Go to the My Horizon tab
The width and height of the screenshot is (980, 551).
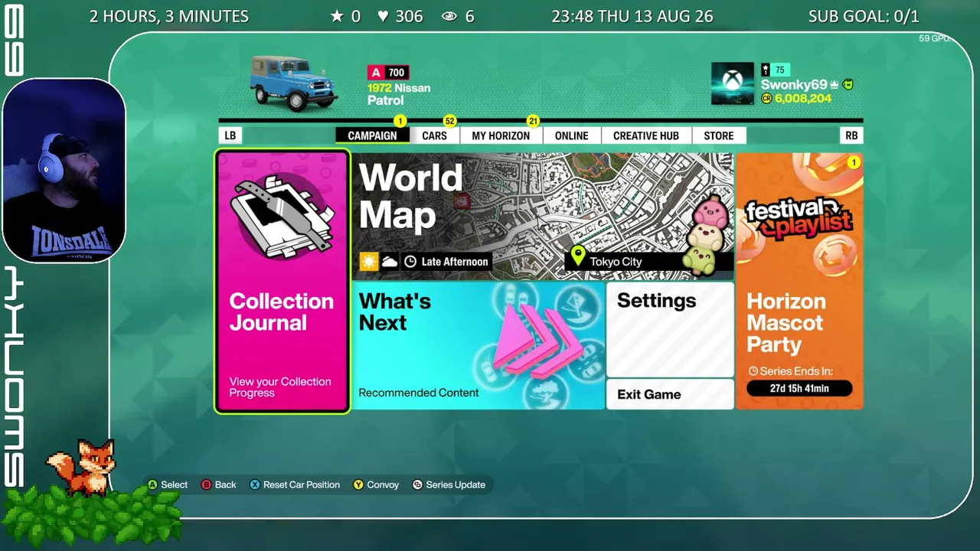(501, 135)
